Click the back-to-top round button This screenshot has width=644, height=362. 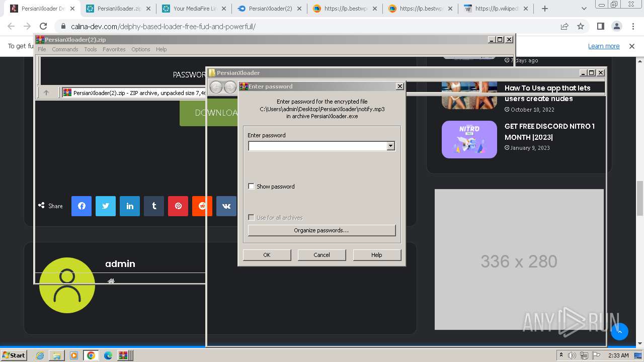coord(619,331)
